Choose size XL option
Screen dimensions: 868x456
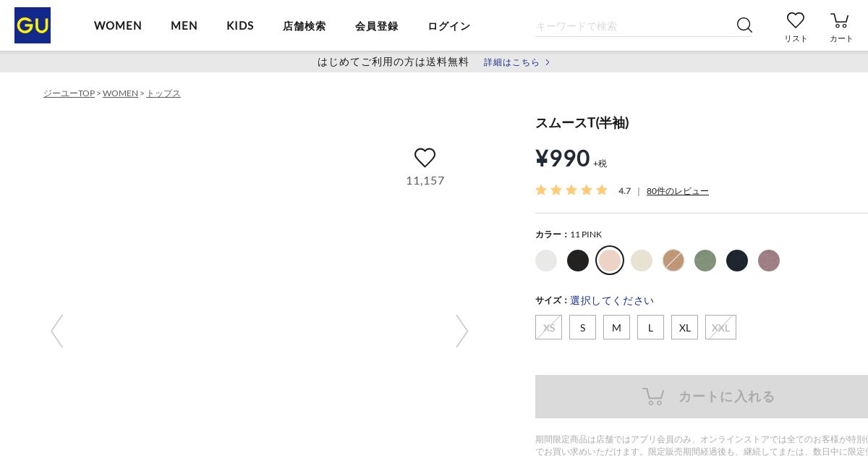684,327
